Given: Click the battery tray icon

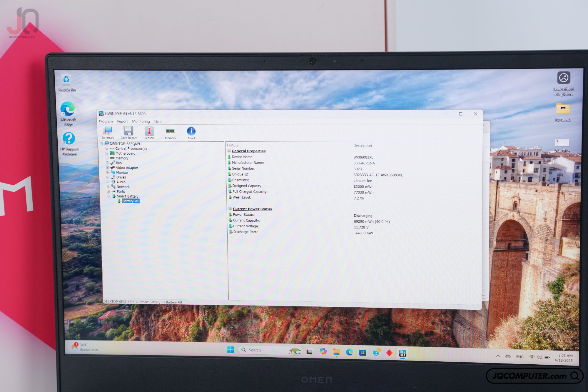Looking at the screenshot, I should pyautogui.click(x=547, y=358).
